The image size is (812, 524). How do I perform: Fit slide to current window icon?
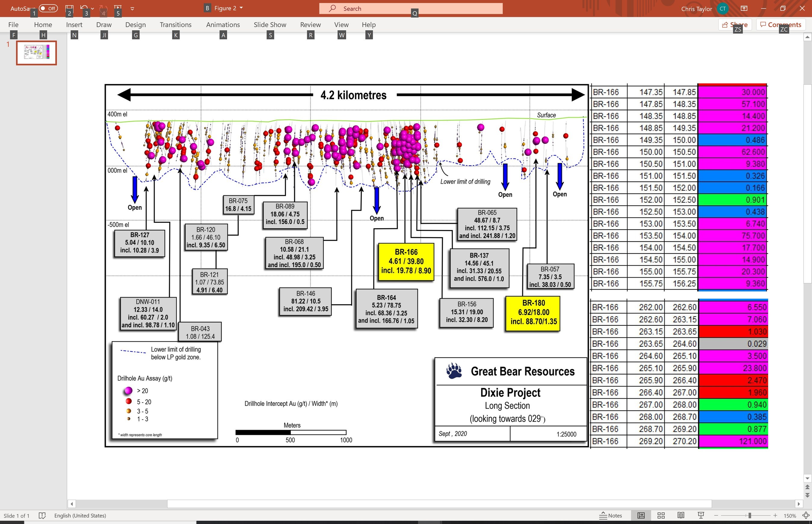(x=805, y=516)
